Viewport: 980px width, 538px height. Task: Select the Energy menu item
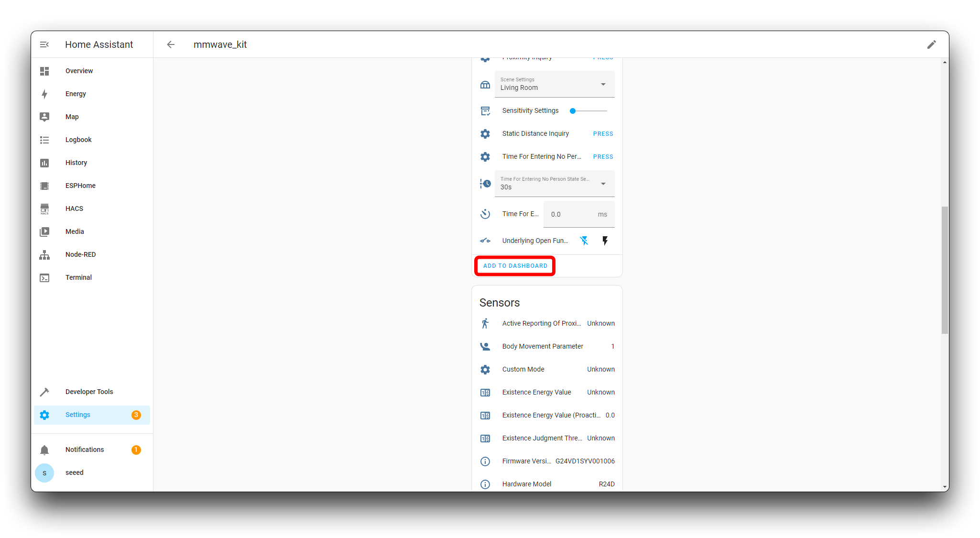(76, 94)
